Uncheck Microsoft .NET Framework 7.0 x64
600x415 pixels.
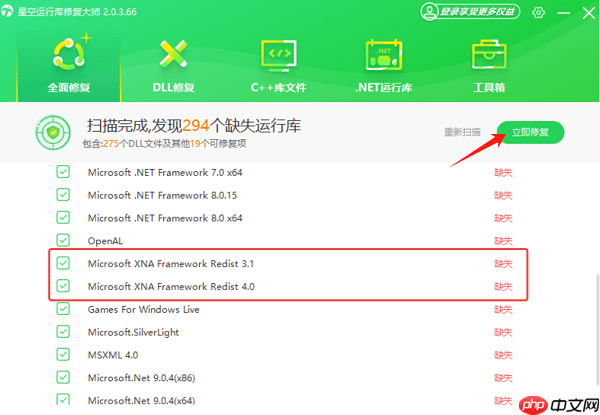[x=63, y=172]
